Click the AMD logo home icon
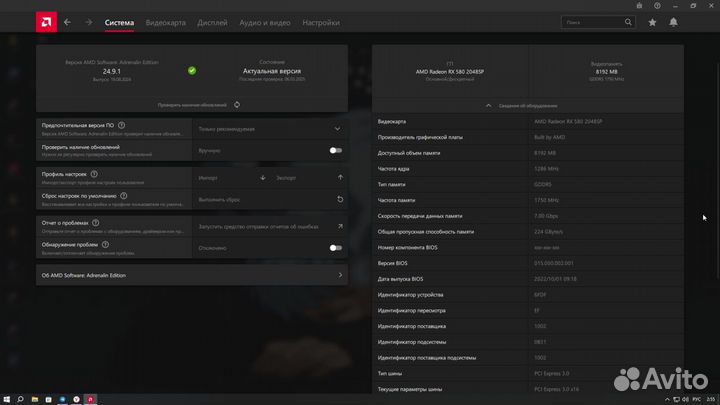Viewport: 720px width, 405px height. pyautogui.click(x=45, y=21)
